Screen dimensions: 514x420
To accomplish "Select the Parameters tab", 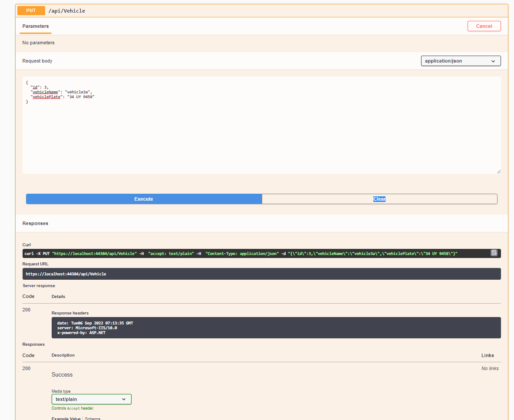I will click(x=35, y=26).
